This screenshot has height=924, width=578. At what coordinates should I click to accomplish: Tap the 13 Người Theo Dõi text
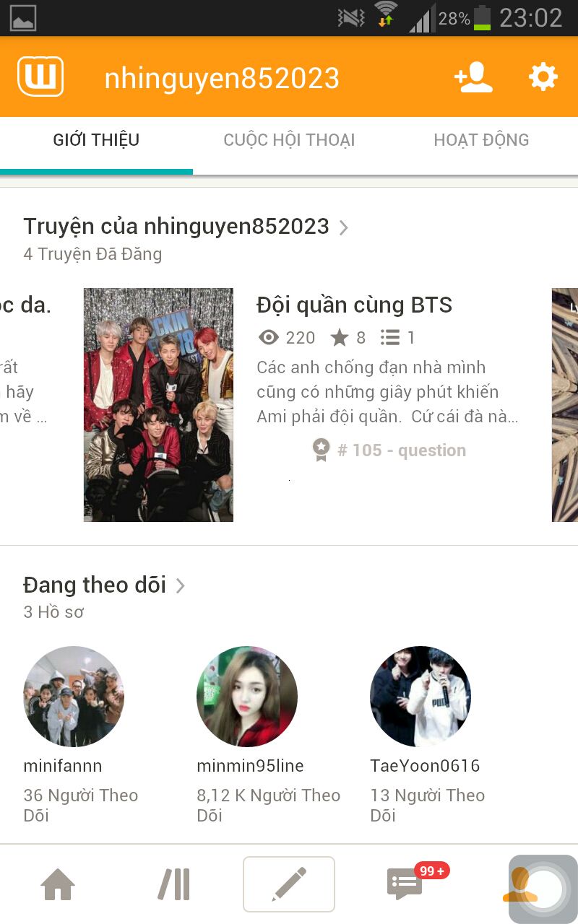pyautogui.click(x=427, y=805)
